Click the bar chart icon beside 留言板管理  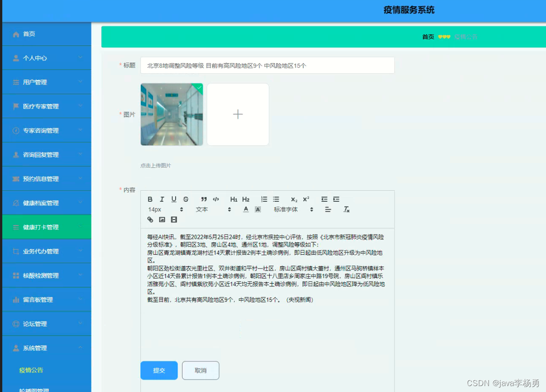click(x=16, y=300)
